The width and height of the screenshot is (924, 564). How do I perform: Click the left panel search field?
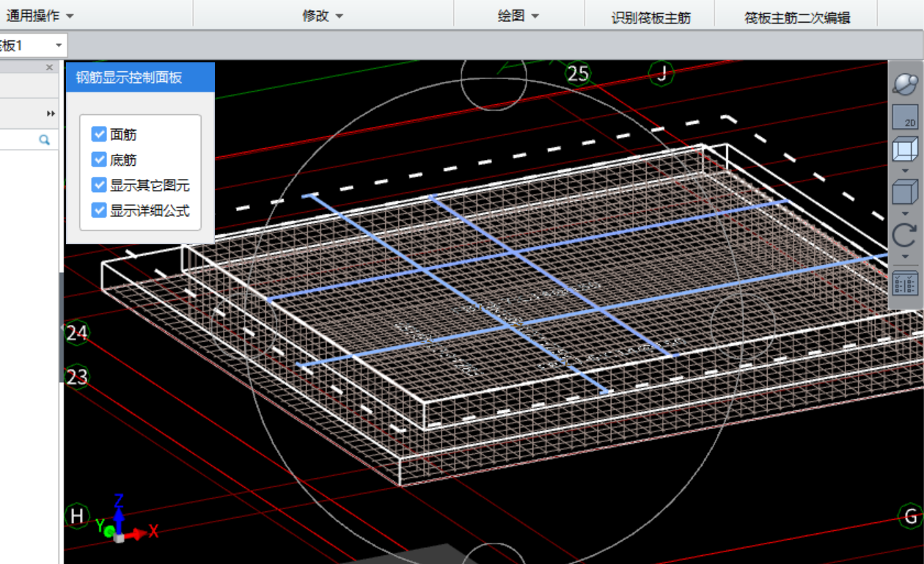click(x=28, y=139)
